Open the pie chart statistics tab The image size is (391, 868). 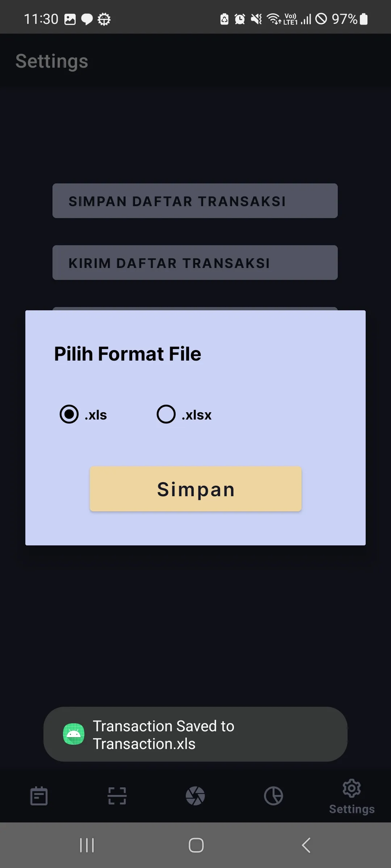[273, 796]
